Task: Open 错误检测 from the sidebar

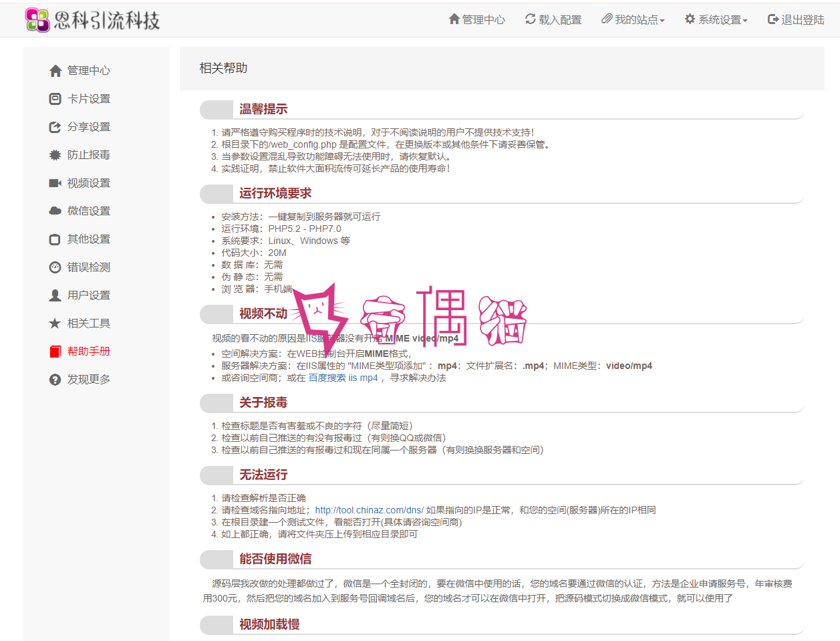Action: pyautogui.click(x=89, y=267)
